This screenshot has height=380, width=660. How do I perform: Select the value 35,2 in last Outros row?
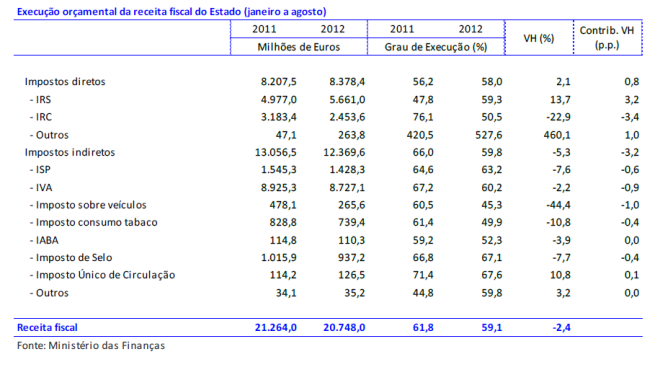tap(354, 293)
